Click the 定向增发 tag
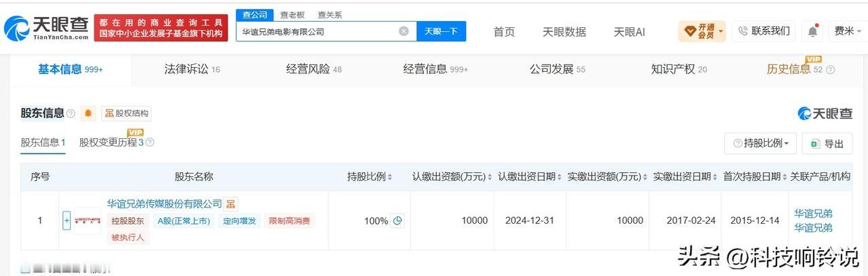This screenshot has height=276, width=868. click(x=240, y=220)
